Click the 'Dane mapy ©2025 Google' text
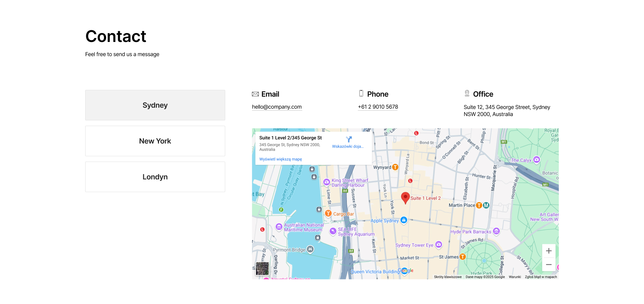644x304 pixels. coord(485,277)
